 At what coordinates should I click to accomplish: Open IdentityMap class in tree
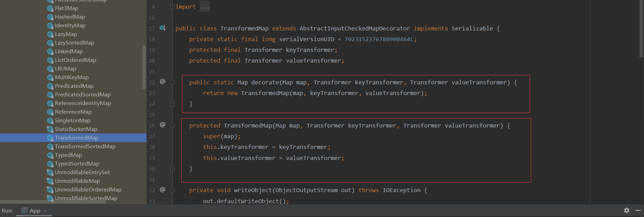70,25
